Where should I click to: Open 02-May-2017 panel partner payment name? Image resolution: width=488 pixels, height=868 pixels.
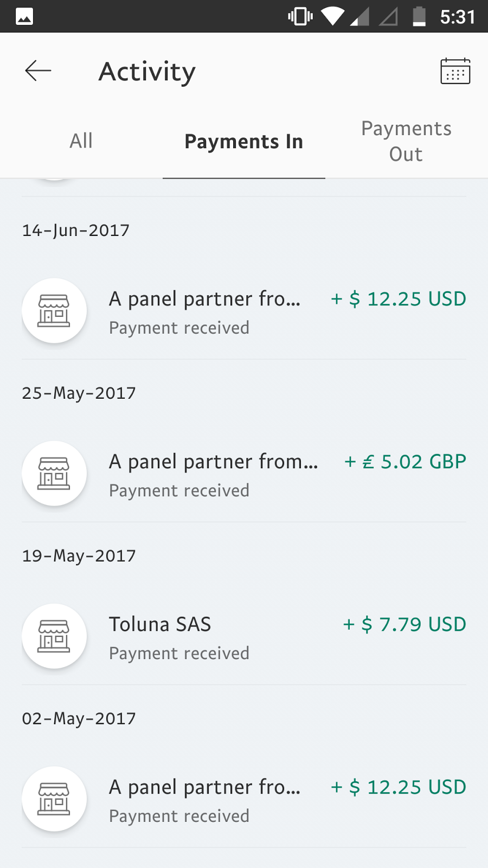tap(204, 787)
